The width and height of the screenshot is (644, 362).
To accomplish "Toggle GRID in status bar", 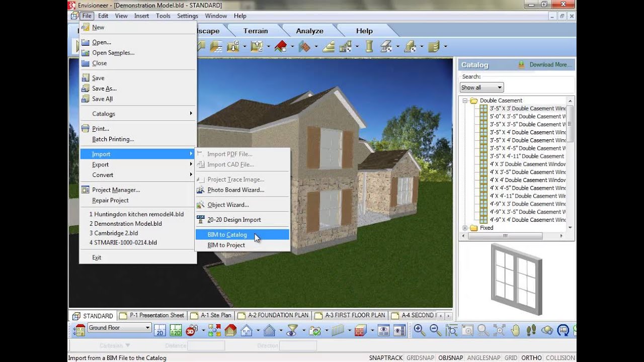I will (x=511, y=358).
